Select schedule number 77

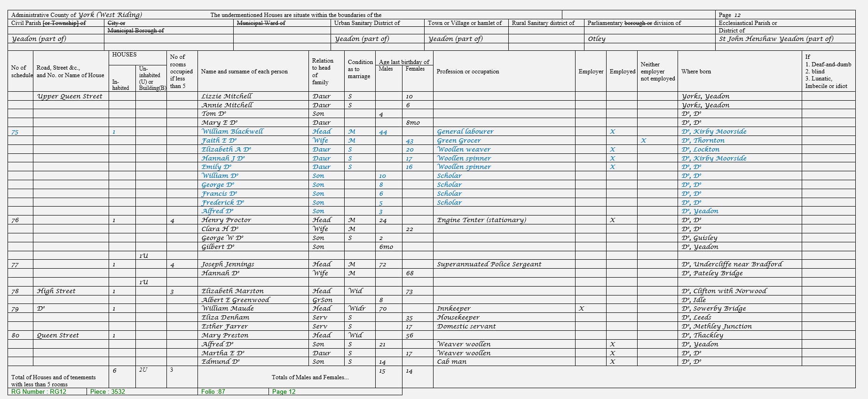click(x=15, y=265)
